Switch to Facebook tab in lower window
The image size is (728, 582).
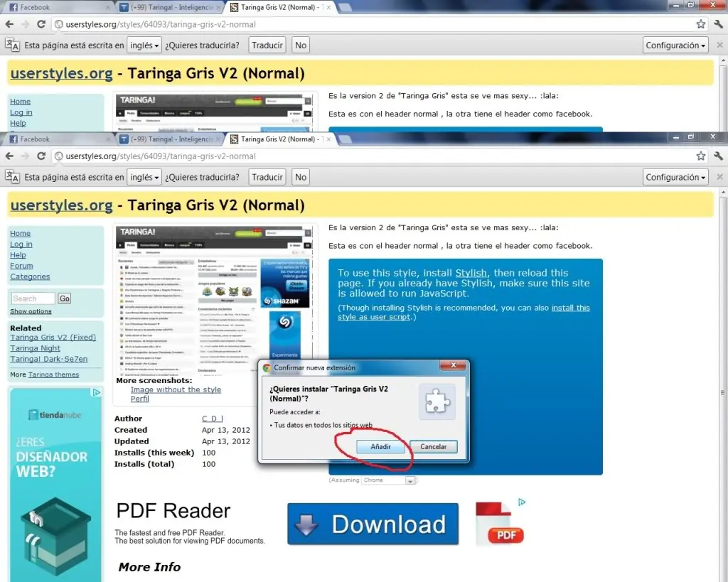[x=59, y=139]
